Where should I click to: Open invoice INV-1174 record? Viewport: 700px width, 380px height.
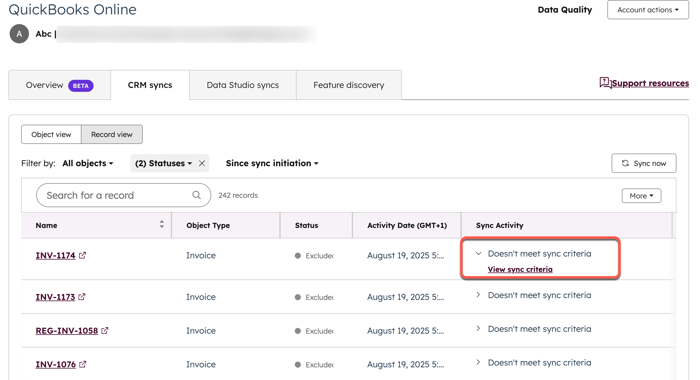click(x=55, y=255)
